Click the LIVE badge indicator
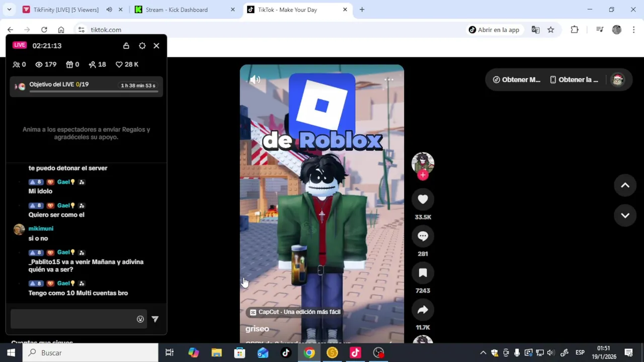 click(x=20, y=45)
